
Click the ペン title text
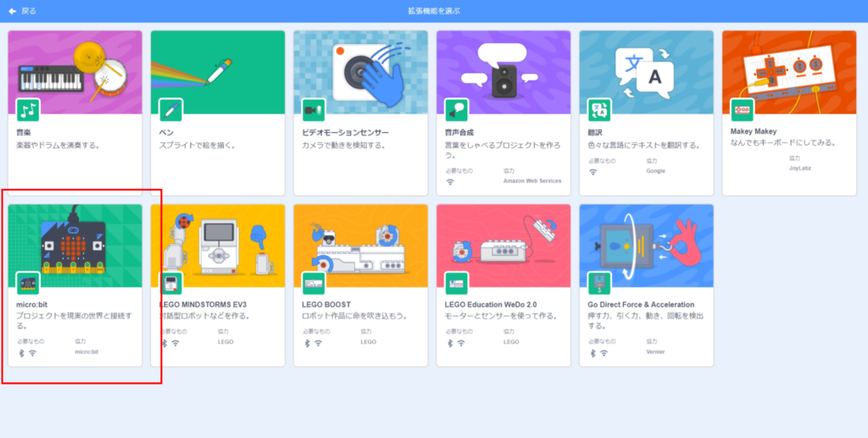[167, 132]
